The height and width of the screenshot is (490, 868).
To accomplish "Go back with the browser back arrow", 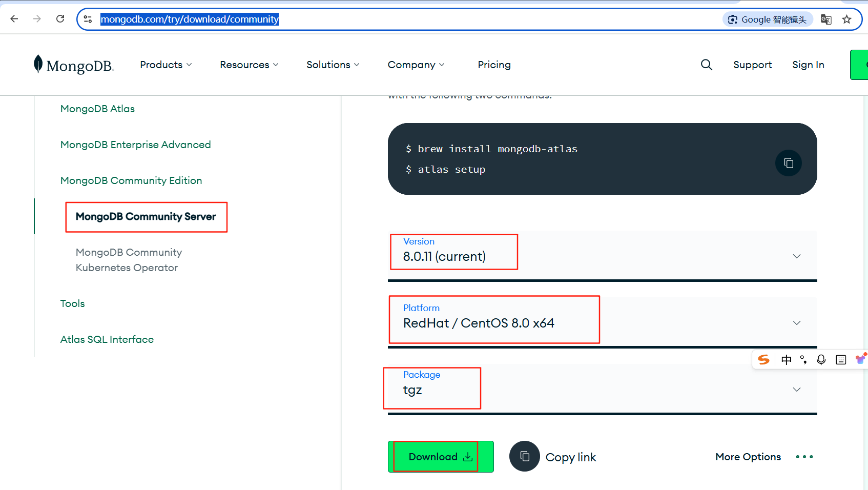I will pyautogui.click(x=14, y=19).
